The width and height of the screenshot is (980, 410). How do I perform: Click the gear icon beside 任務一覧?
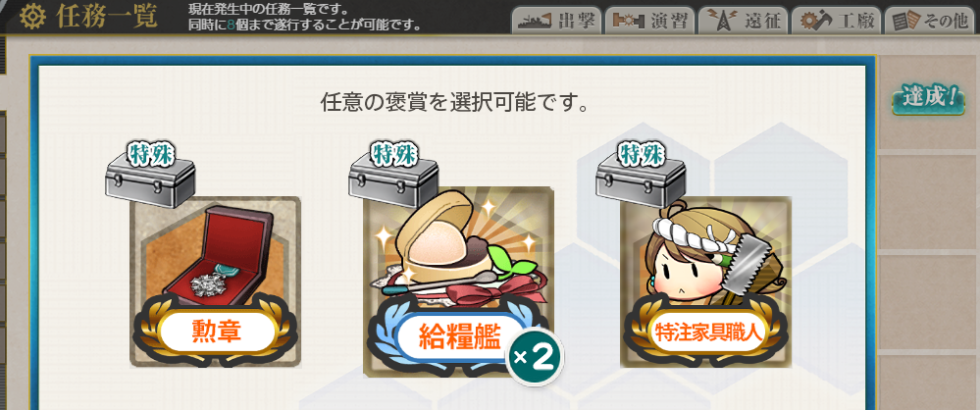click(31, 17)
